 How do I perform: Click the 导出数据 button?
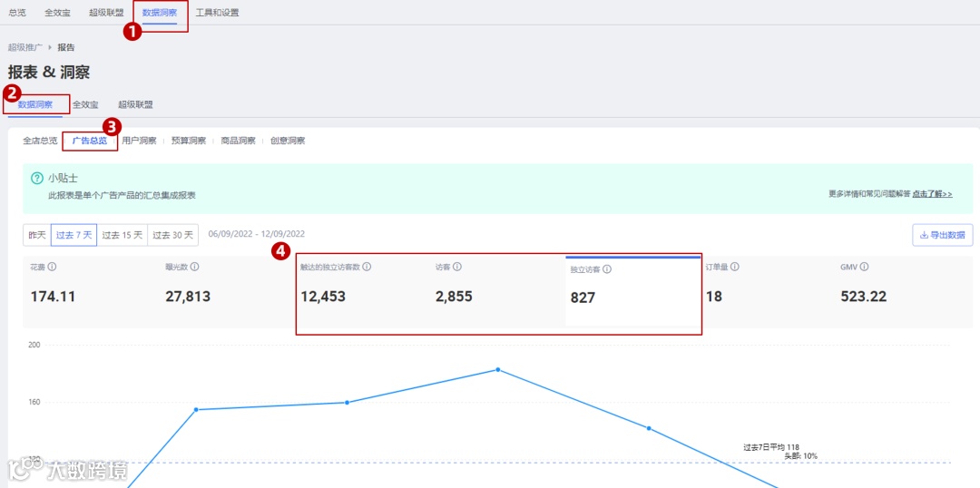click(943, 235)
